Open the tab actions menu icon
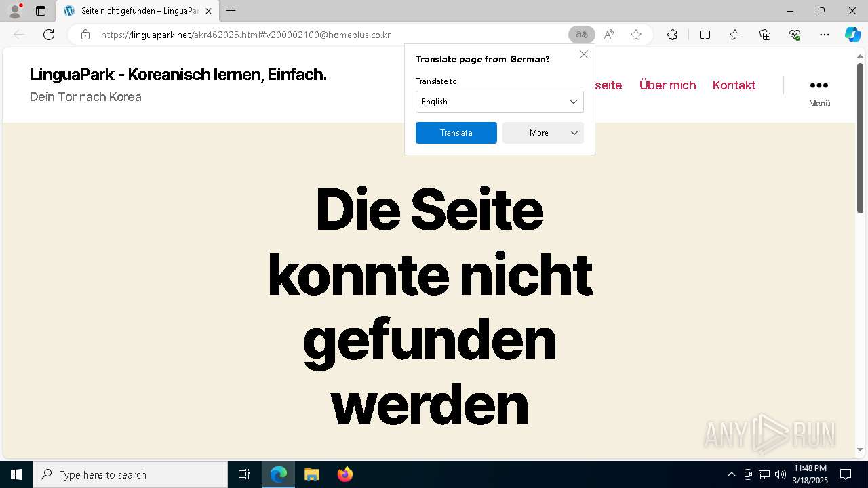This screenshot has width=868, height=488. coord(41,11)
